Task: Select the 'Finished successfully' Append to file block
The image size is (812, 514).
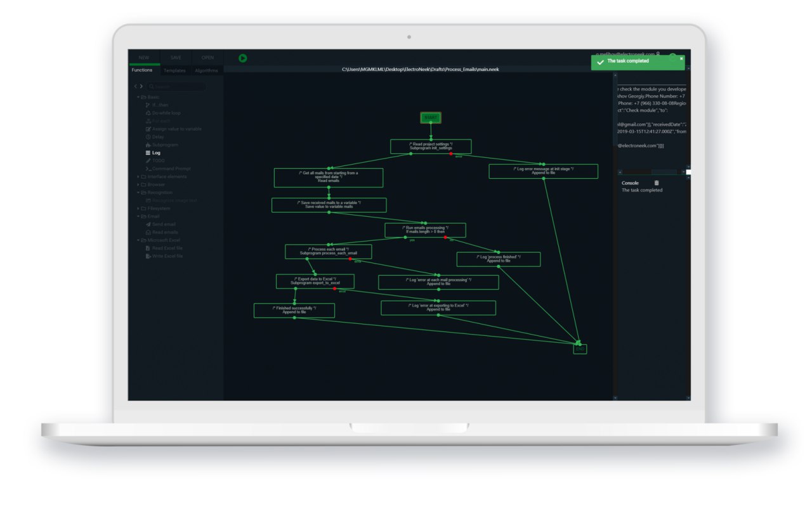Action: 294,311
